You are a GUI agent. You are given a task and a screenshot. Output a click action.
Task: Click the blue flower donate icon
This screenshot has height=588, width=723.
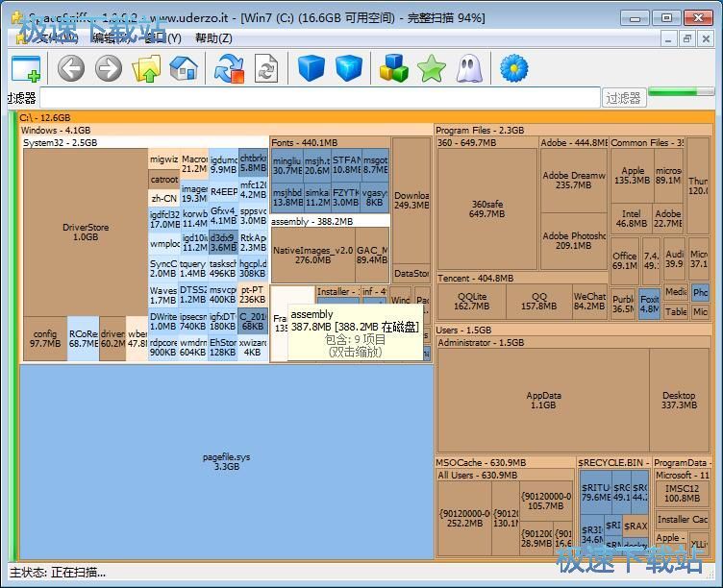513,68
